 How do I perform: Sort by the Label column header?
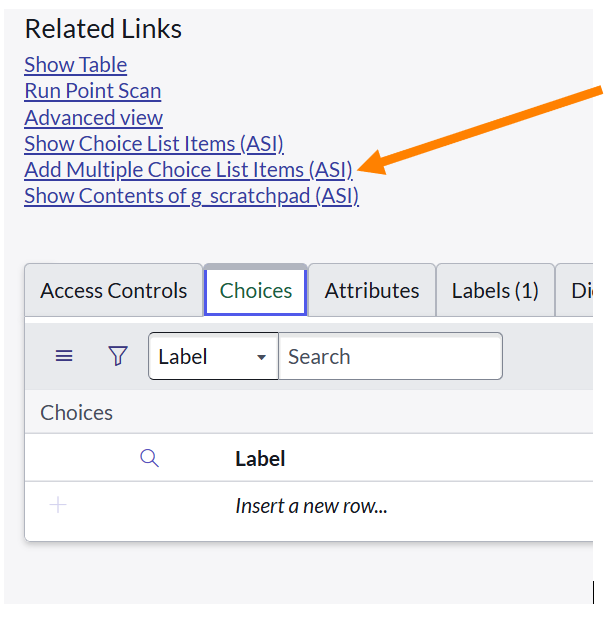(x=260, y=459)
